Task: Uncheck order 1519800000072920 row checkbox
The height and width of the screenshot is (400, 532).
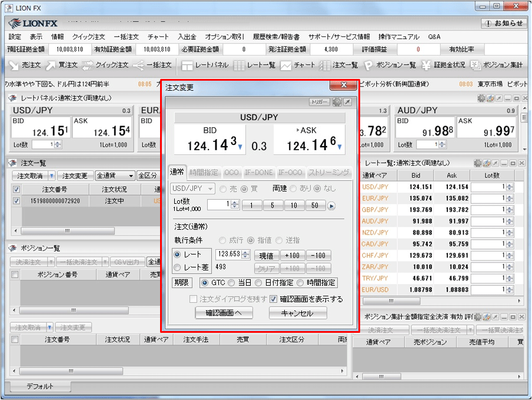Action: [16, 201]
